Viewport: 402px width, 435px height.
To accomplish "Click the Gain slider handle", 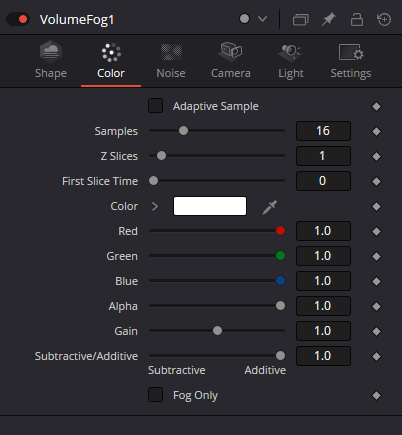I will (x=217, y=331).
